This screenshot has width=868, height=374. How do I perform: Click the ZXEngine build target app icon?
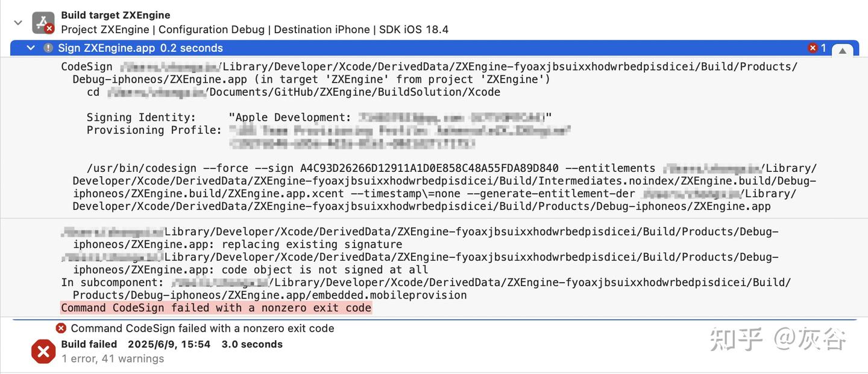coord(43,23)
